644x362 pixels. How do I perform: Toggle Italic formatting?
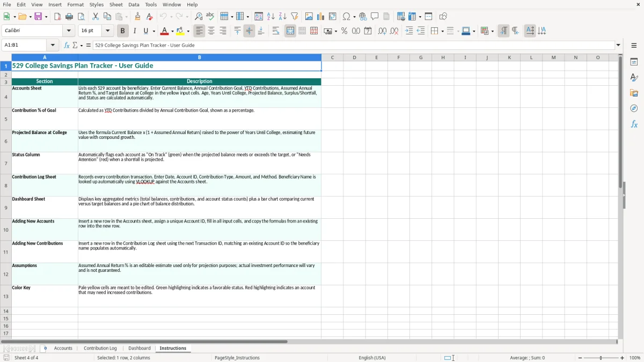pos(134,31)
